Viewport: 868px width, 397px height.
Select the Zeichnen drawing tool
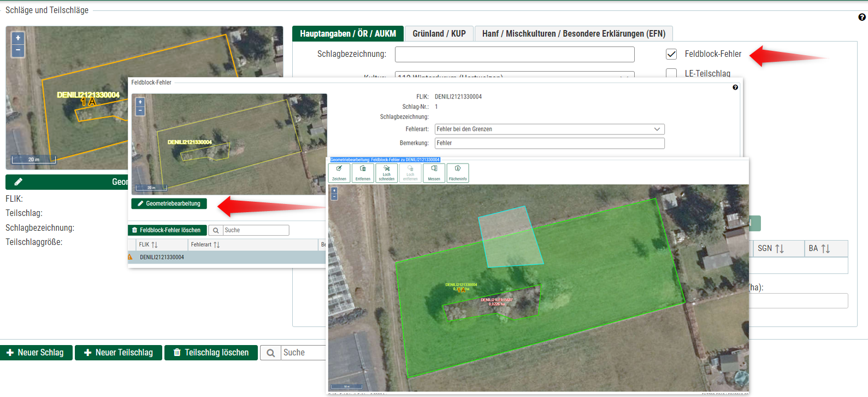[339, 173]
